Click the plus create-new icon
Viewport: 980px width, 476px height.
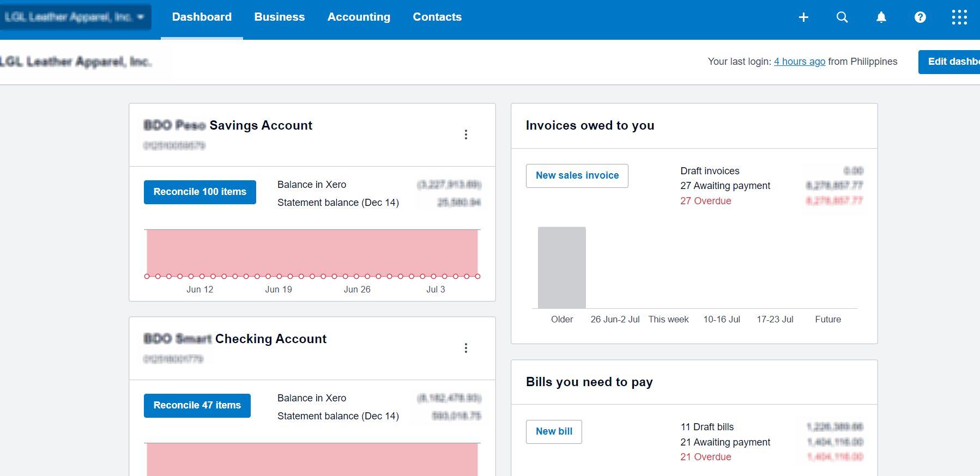(x=803, y=17)
